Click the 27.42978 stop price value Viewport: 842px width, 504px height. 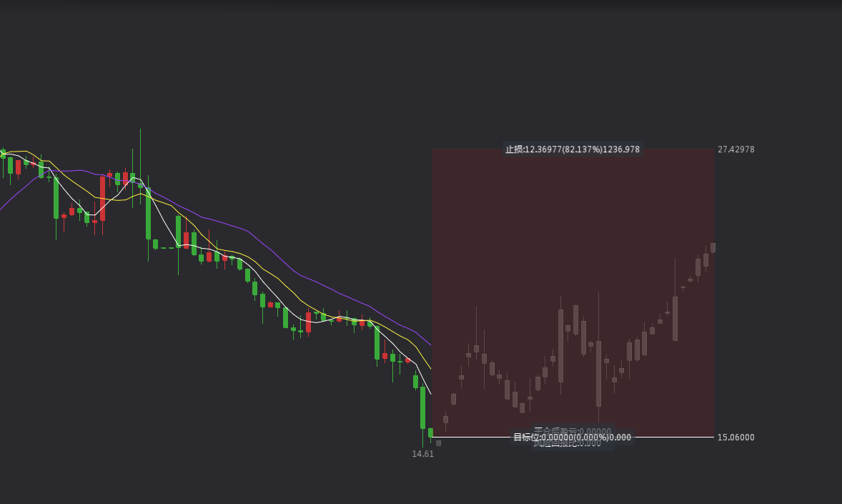(735, 149)
